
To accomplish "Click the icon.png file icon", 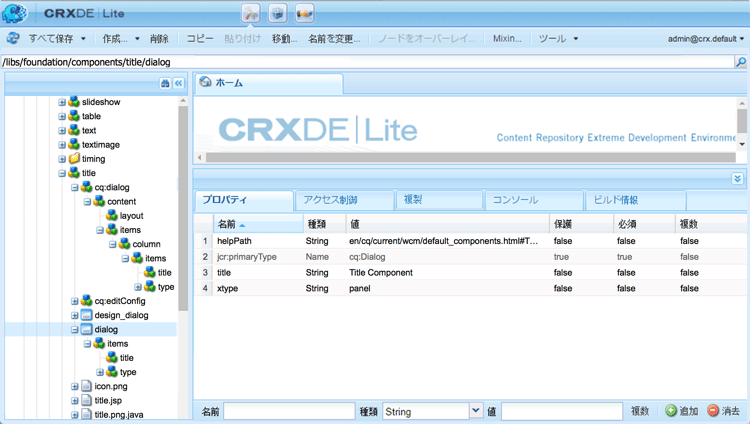I will coord(87,386).
